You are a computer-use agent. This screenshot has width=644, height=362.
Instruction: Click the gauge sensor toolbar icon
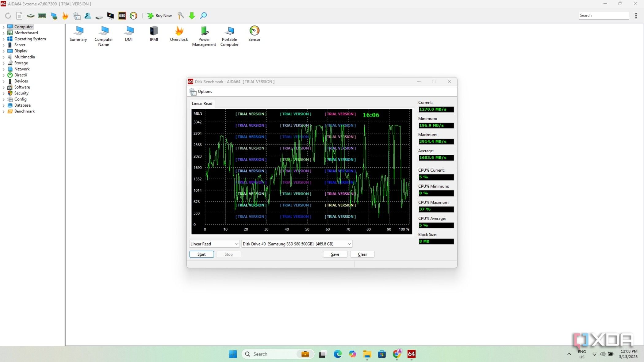pyautogui.click(x=133, y=16)
